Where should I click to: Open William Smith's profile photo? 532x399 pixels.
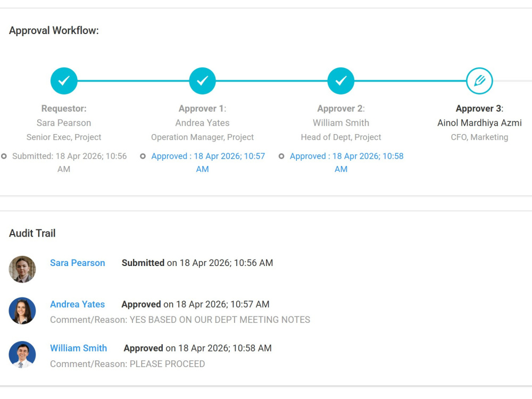(x=22, y=354)
